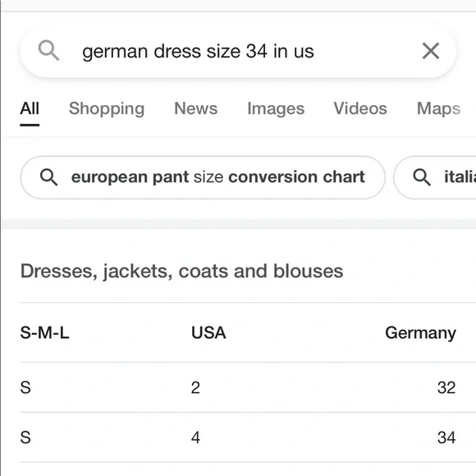
Task: Click the magnifier icon in the european pant chip
Action: (x=49, y=177)
